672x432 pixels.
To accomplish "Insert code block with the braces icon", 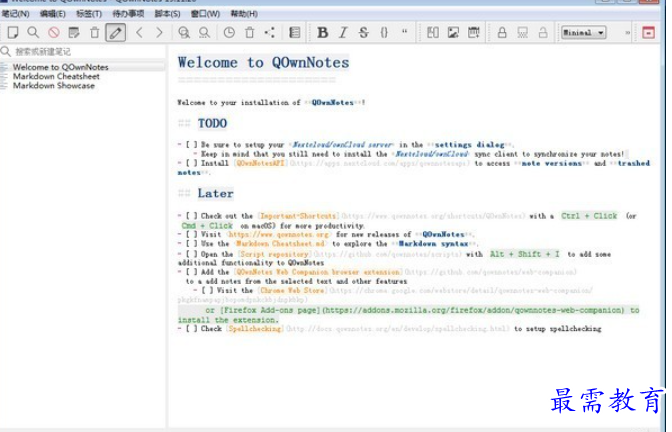I will [384, 33].
